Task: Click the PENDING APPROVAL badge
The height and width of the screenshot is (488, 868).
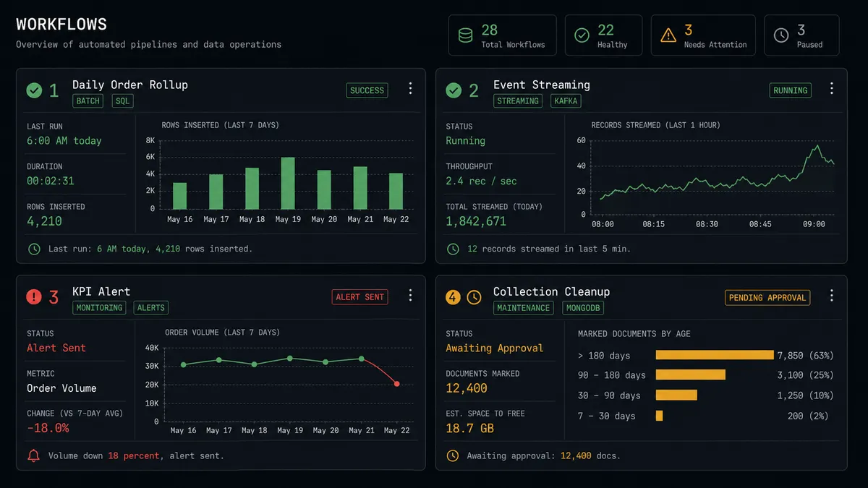Action: tap(767, 297)
